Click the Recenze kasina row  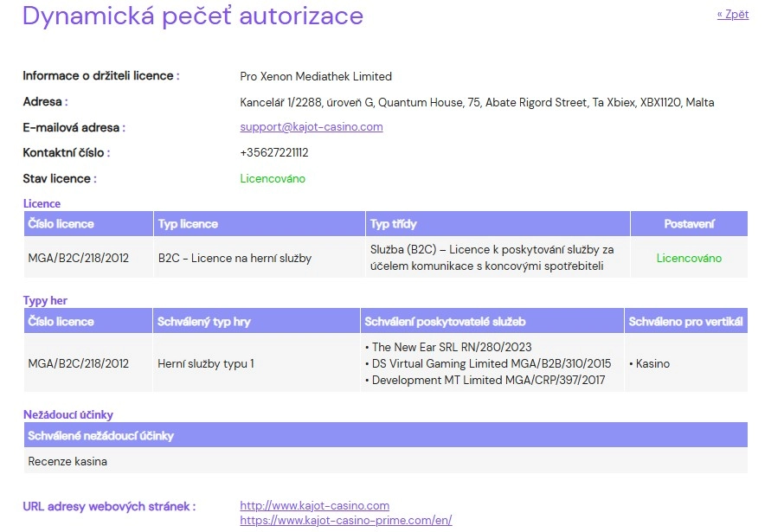tap(386, 461)
